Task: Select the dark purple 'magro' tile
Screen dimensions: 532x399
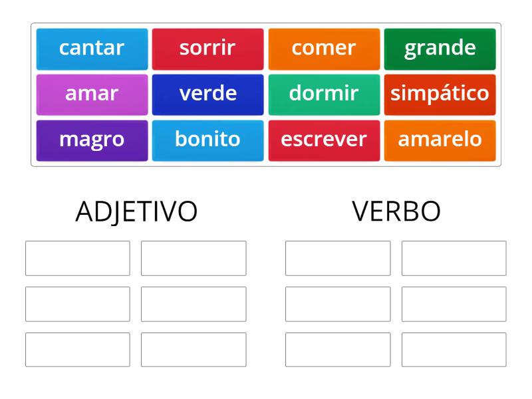Action: tap(91, 140)
